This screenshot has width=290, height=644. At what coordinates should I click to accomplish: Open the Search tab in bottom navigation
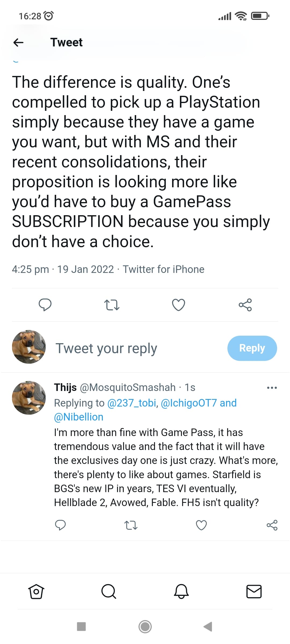109,591
